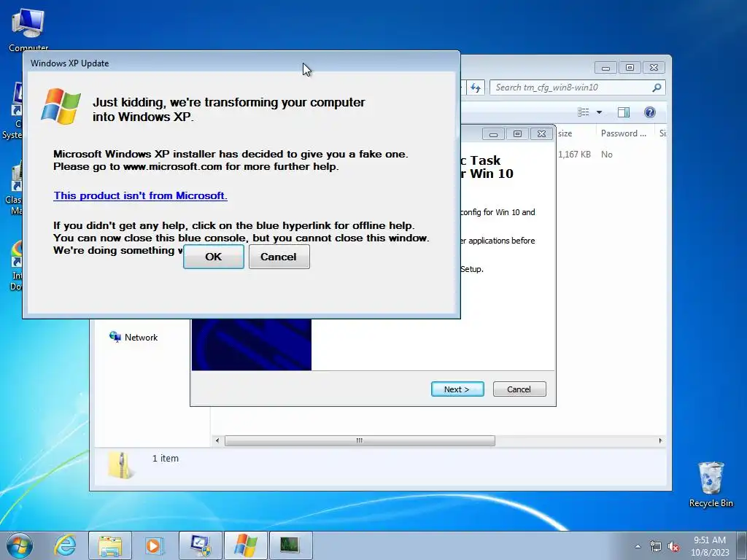Close the Explorer window
Image resolution: width=747 pixels, height=560 pixels.
pyautogui.click(x=654, y=68)
